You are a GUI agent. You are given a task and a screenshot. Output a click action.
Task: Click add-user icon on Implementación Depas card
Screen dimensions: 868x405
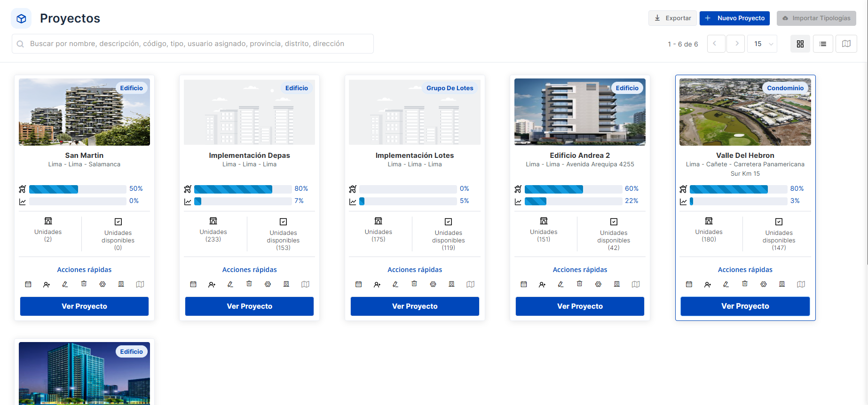(212, 284)
